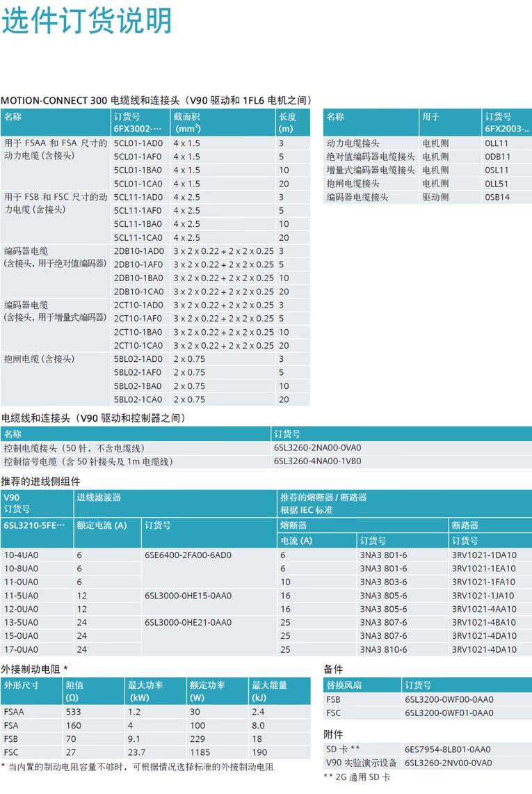Click the 用于 FSB 和 FSC 尺寸的动力电缆 label
Screen dimensions: 532x794
click(x=55, y=203)
